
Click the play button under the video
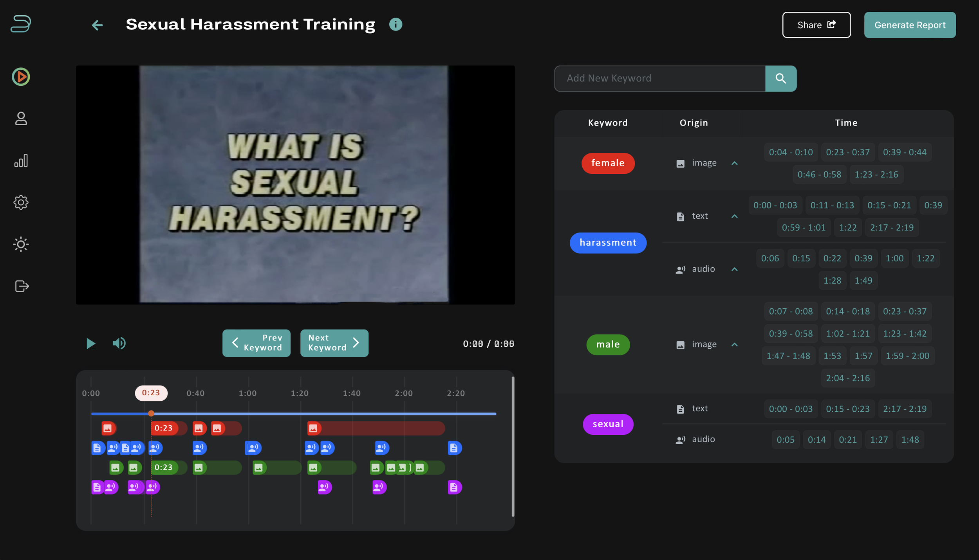pyautogui.click(x=90, y=344)
